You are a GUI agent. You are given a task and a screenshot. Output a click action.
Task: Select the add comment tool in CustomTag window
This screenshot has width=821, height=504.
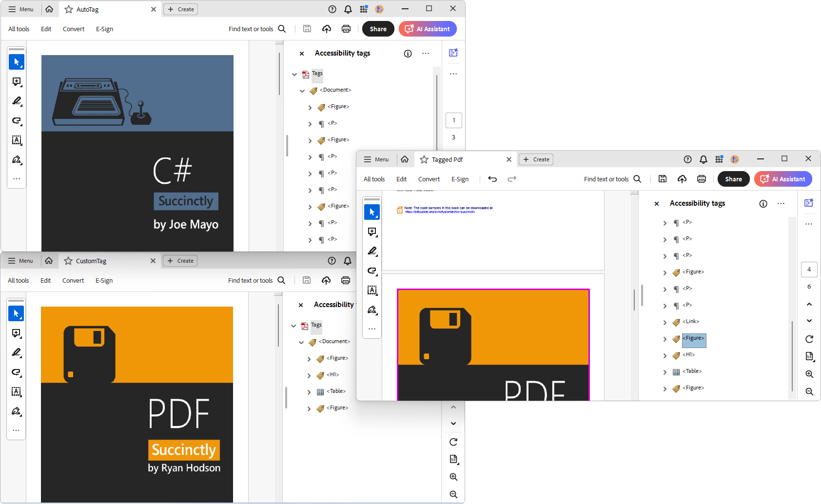click(16, 333)
